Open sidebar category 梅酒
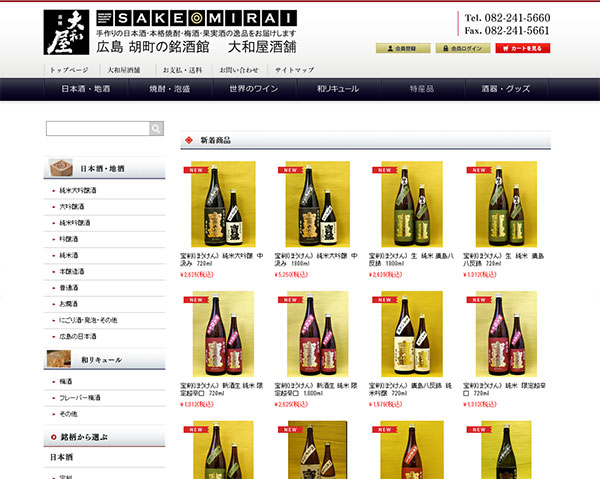This screenshot has height=479, width=600. pyautogui.click(x=66, y=381)
